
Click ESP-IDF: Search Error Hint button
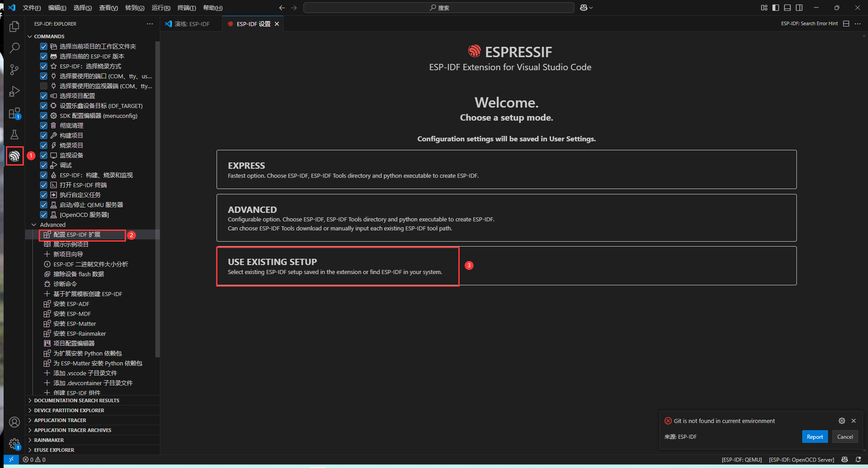point(809,24)
